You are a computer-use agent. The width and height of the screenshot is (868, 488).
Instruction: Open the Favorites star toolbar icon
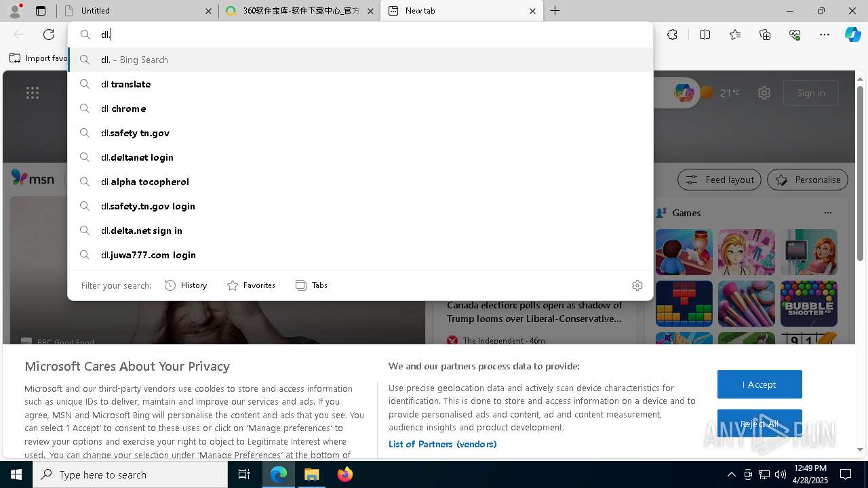(x=735, y=35)
